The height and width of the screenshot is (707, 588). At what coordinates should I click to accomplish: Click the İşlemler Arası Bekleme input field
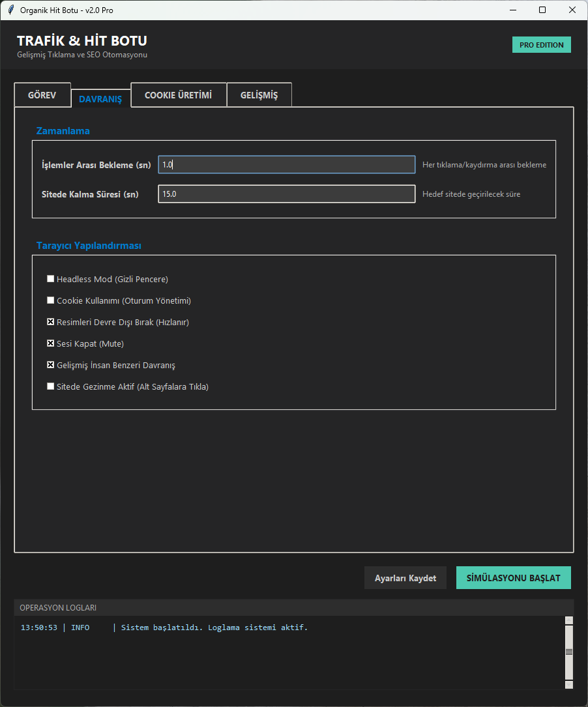[286, 165]
